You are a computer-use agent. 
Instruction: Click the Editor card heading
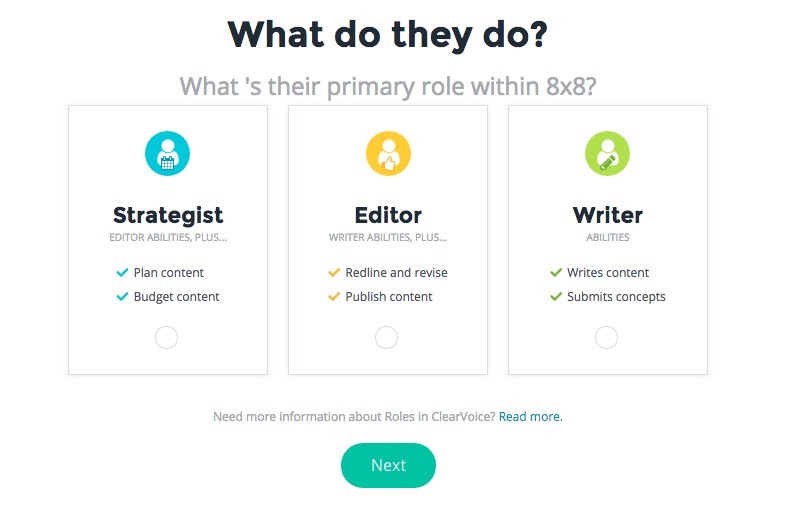388,215
